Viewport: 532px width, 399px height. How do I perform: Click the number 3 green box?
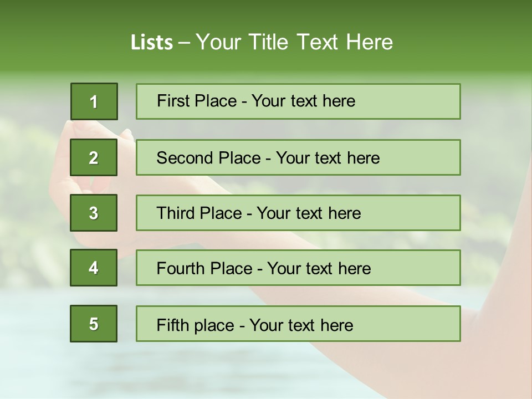(94, 213)
